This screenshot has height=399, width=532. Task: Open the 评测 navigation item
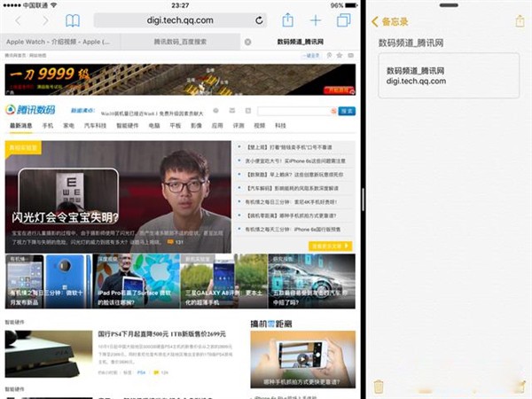pos(239,126)
